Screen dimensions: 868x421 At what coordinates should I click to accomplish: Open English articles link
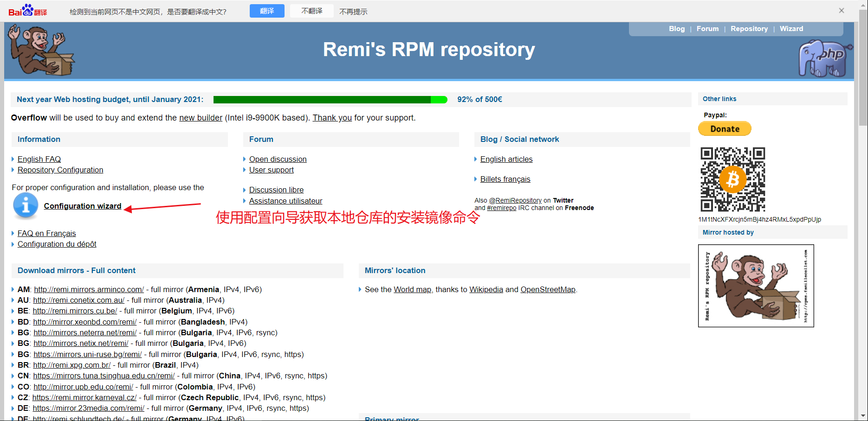[506, 159]
